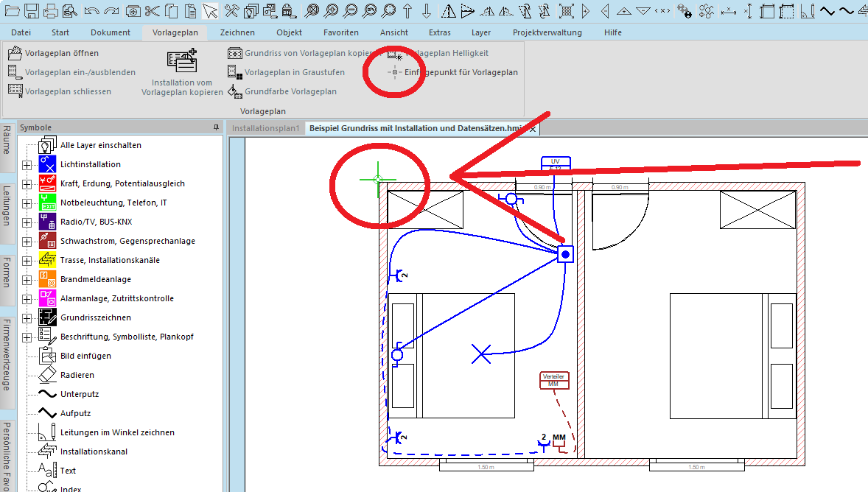
Task: Click Einfügepunkt für Vorlageplan
Action: point(461,72)
